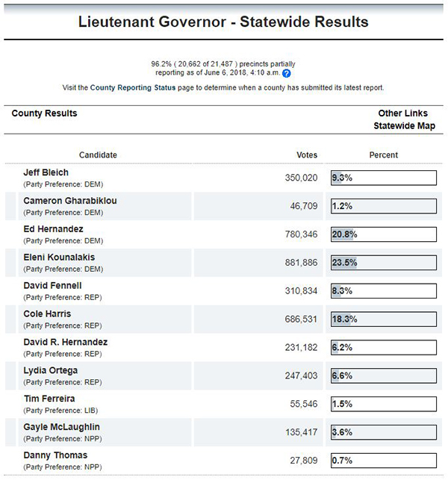Viewport: 448px width, 480px height.
Task: Click Danny Thomas 0.7% percent bar
Action: coord(384,461)
